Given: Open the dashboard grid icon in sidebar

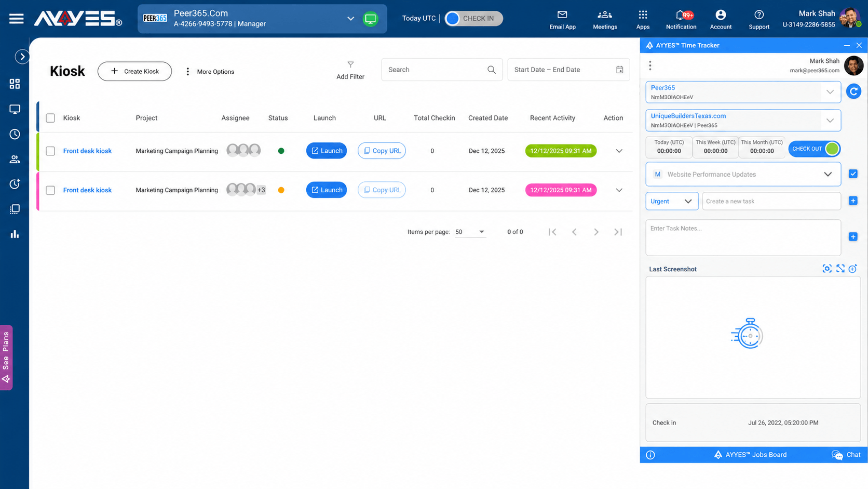Looking at the screenshot, I should (x=15, y=84).
